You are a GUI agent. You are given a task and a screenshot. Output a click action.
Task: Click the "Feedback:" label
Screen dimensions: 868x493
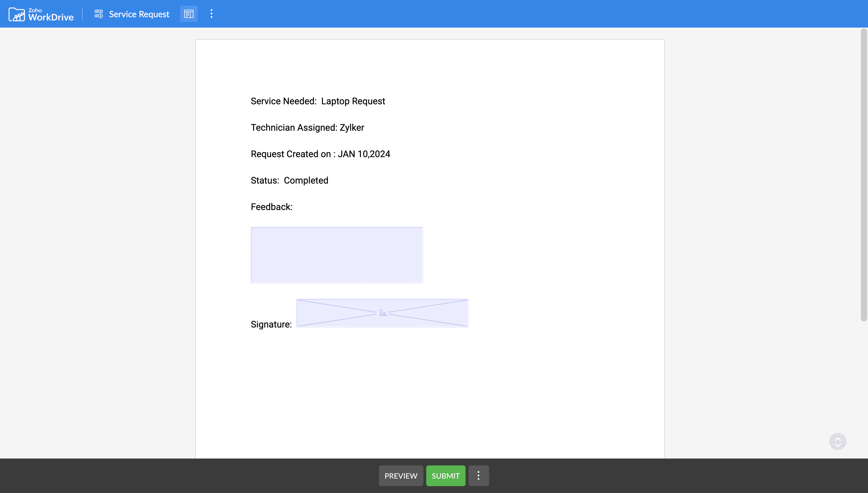[x=271, y=207]
